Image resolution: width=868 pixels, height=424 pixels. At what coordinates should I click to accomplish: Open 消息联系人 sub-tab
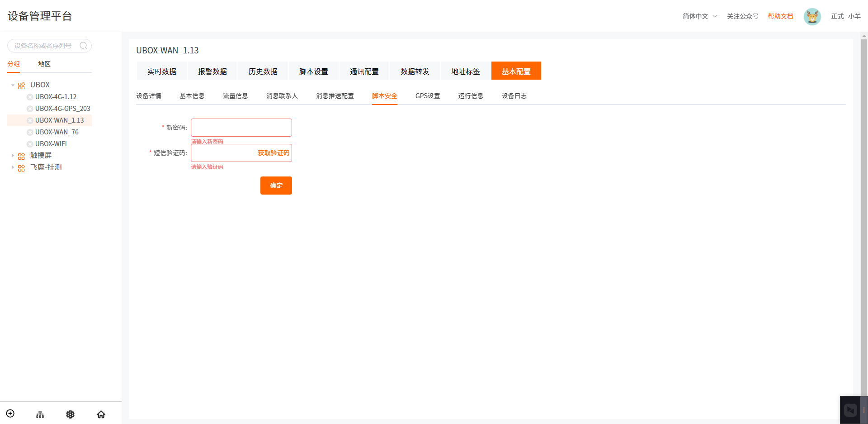(282, 96)
